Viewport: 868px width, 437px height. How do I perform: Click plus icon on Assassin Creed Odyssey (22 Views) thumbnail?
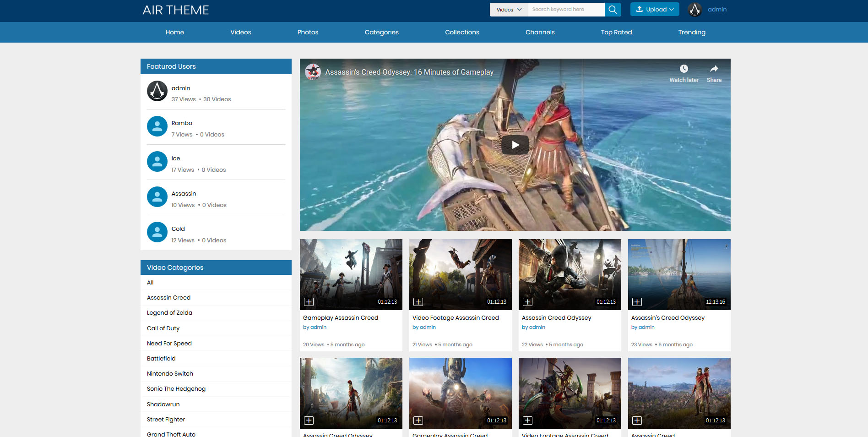pos(528,302)
